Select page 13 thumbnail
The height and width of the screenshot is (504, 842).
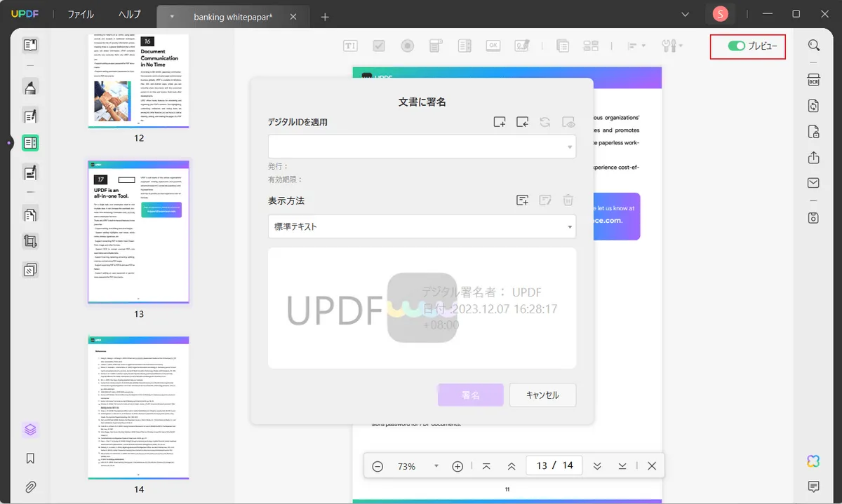coord(138,232)
